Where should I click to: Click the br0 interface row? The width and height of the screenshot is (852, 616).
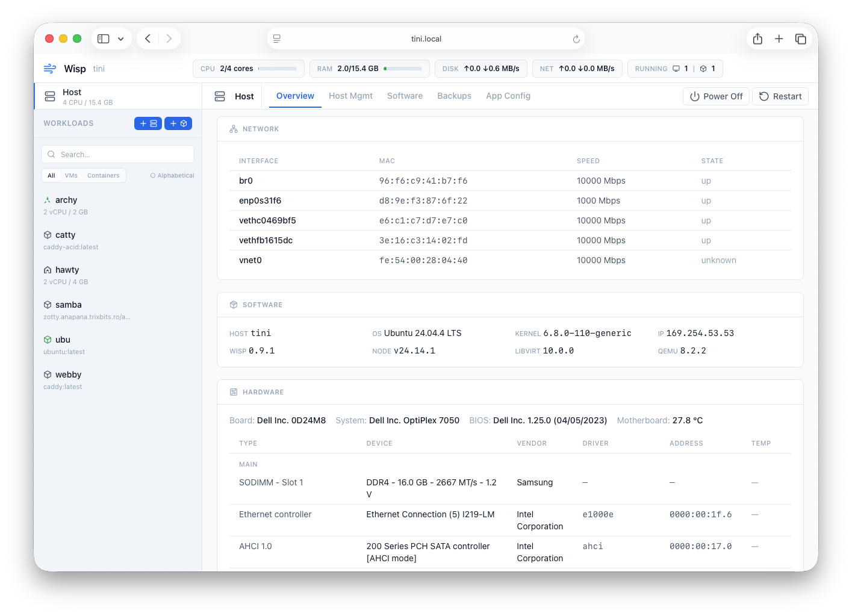510,181
